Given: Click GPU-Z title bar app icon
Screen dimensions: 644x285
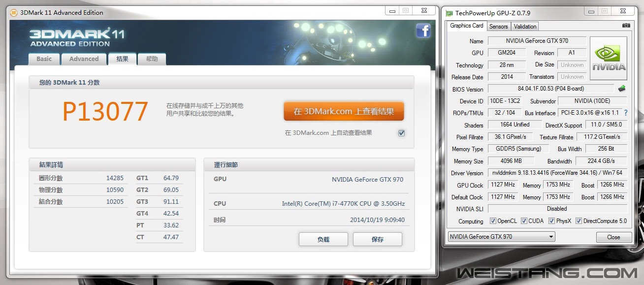Looking at the screenshot, I should (x=449, y=13).
